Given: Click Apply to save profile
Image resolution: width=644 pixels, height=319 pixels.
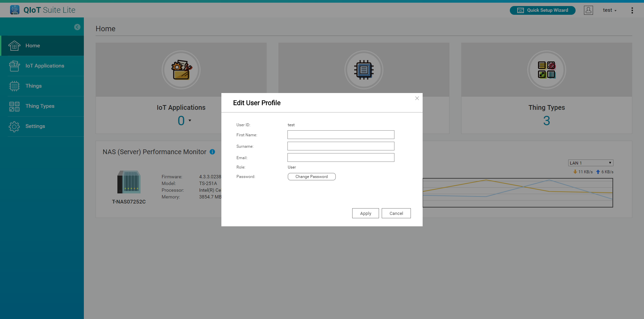Looking at the screenshot, I should coord(365,213).
